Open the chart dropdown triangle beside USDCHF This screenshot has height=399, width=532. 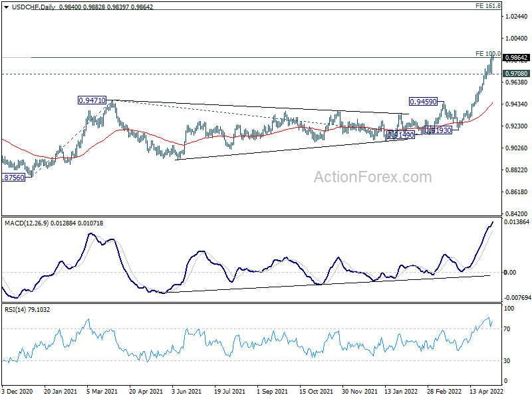point(6,7)
